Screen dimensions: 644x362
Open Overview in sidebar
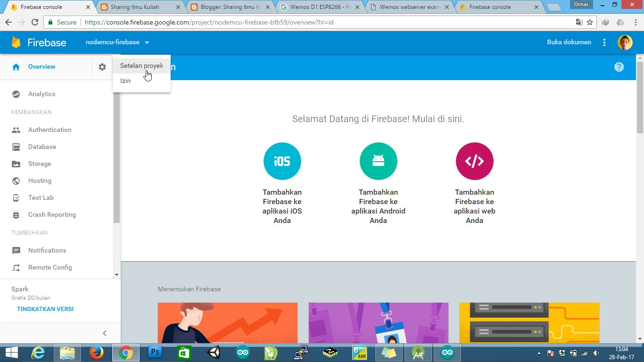42,67
